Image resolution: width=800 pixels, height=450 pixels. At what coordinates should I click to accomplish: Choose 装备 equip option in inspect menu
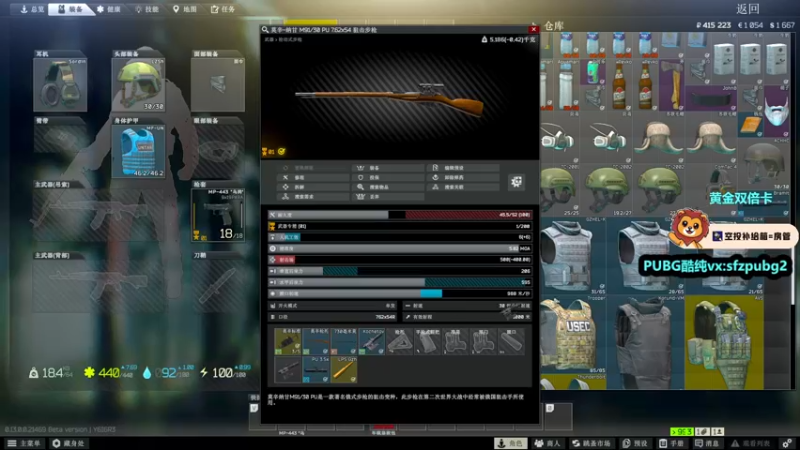pos(388,168)
